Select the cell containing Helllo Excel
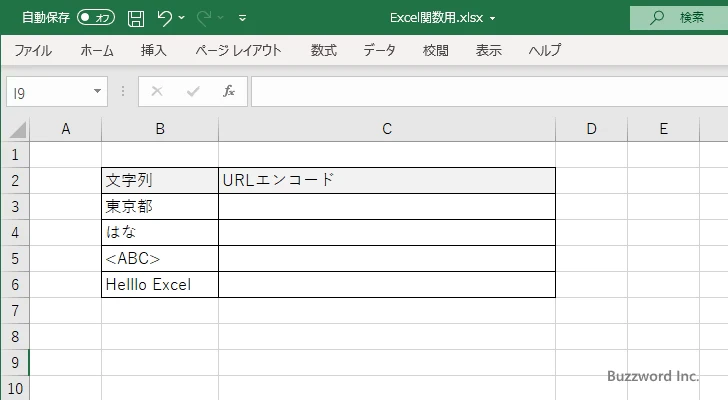The height and width of the screenshot is (400, 728). [x=160, y=284]
